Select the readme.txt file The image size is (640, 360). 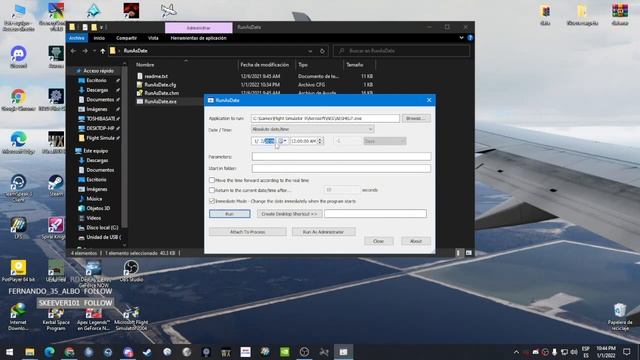[x=156, y=76]
